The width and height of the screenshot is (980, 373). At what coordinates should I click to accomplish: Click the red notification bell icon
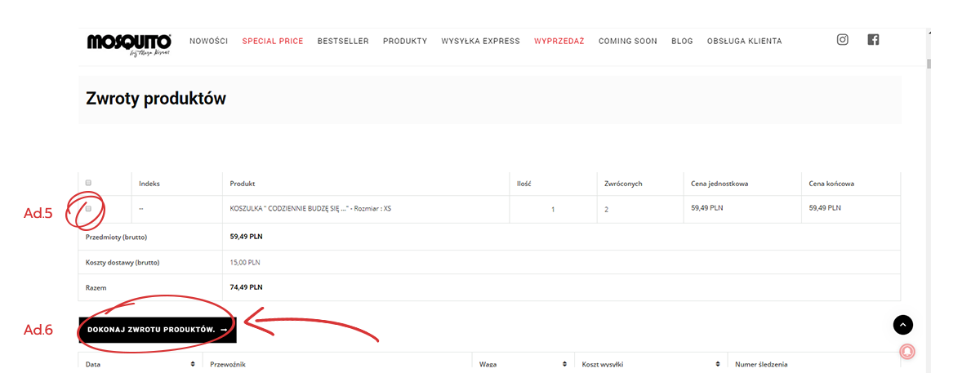point(906,352)
